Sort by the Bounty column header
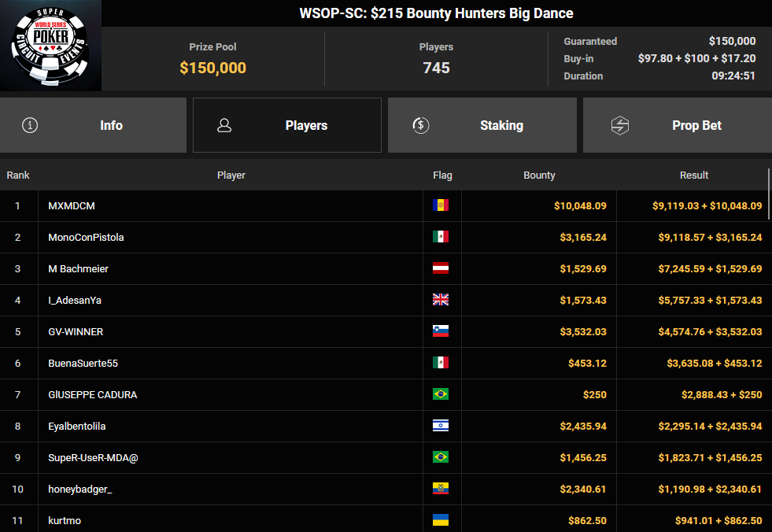 [x=539, y=175]
